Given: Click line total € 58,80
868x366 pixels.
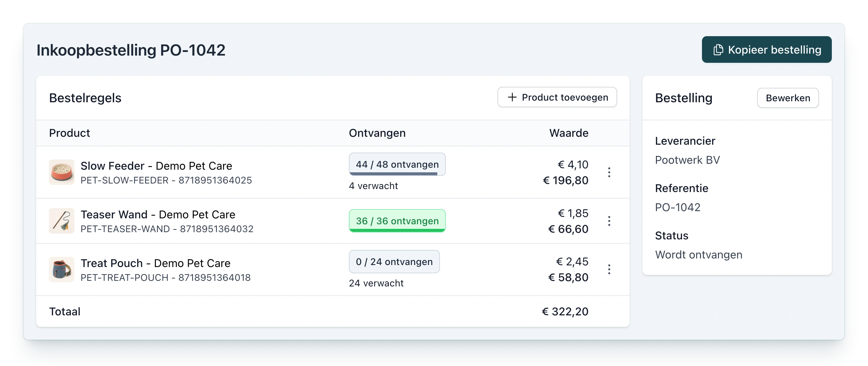Looking at the screenshot, I should (x=568, y=277).
